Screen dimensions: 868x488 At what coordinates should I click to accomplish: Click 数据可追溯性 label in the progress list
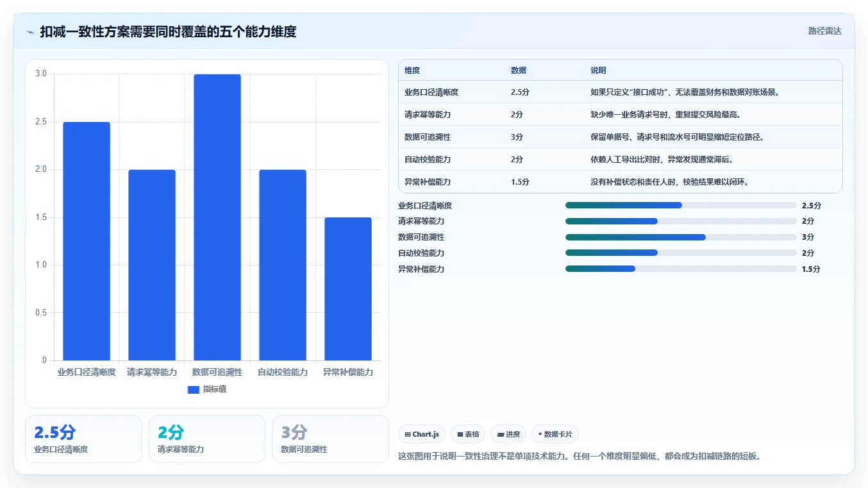(421, 237)
